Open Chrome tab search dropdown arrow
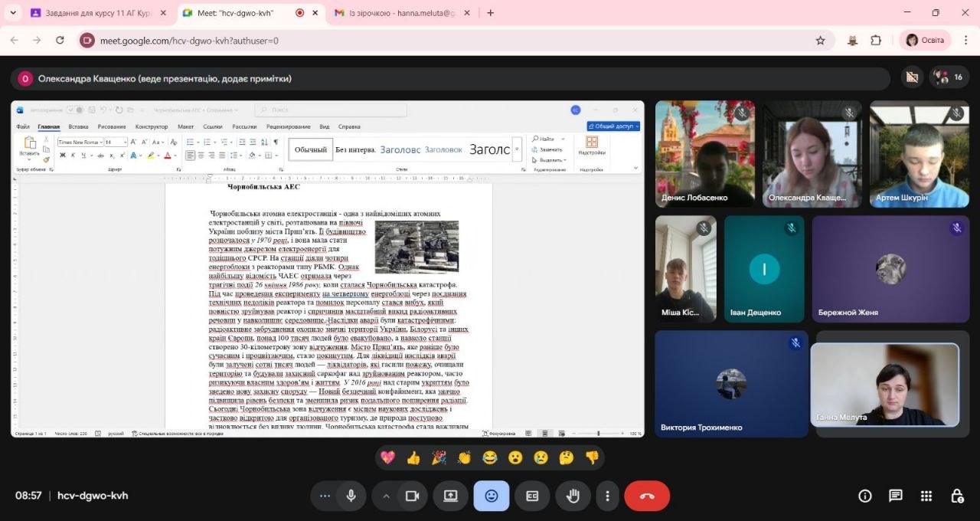Viewport: 980px width, 521px height. tap(13, 13)
